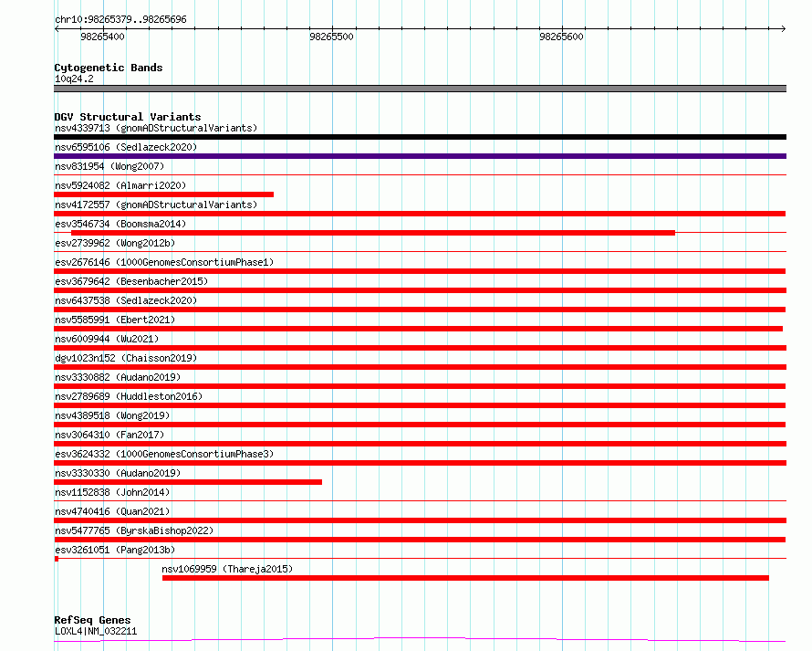The width and height of the screenshot is (812, 651).
Task: Click the right arrow of the ruler
Action: click(x=784, y=29)
